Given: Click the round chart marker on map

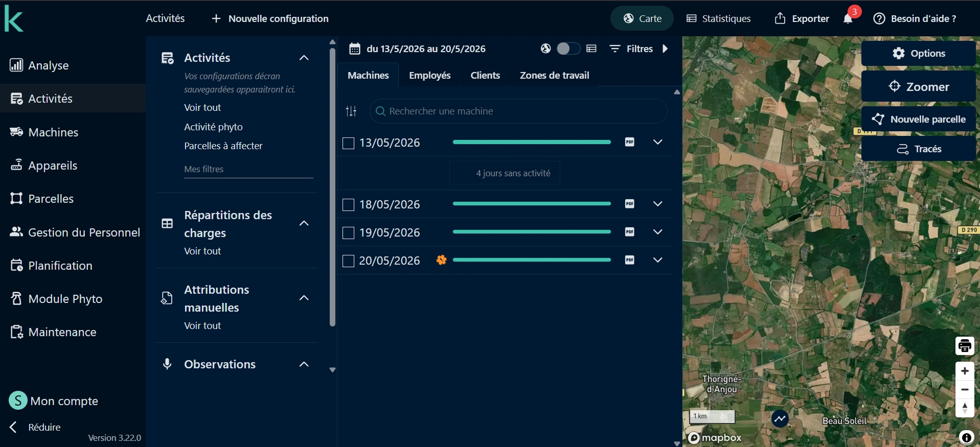Looking at the screenshot, I should click(780, 419).
